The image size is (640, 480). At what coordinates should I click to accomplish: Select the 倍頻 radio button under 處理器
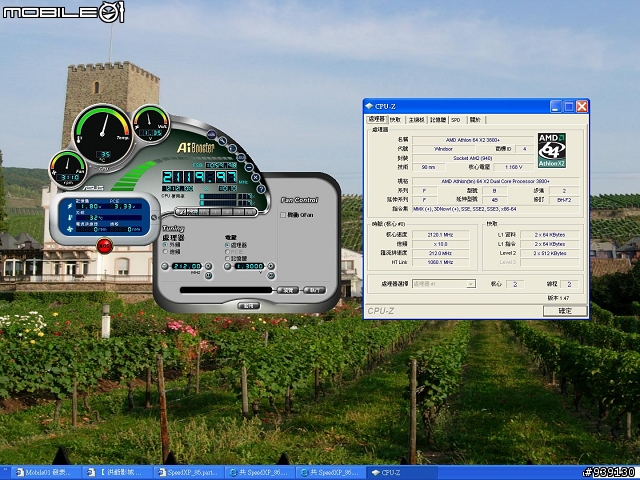pyautogui.click(x=165, y=252)
